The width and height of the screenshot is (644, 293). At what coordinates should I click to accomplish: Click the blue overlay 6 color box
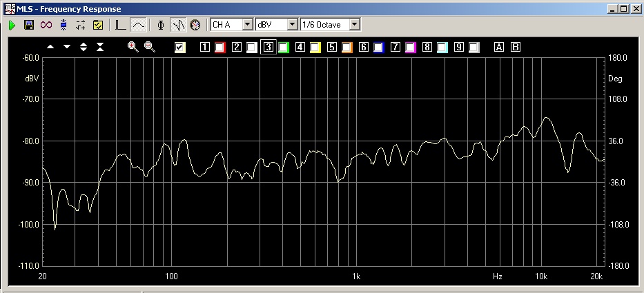(x=378, y=48)
